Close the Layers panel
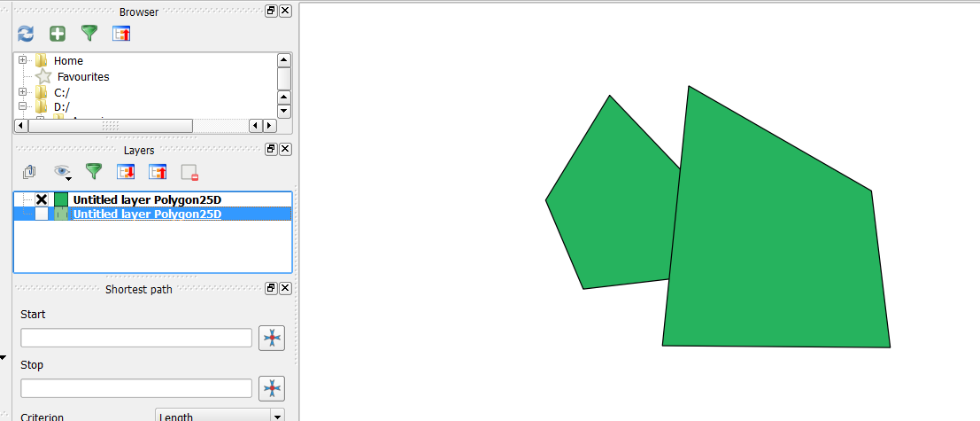Image resolution: width=980 pixels, height=421 pixels. [x=285, y=149]
